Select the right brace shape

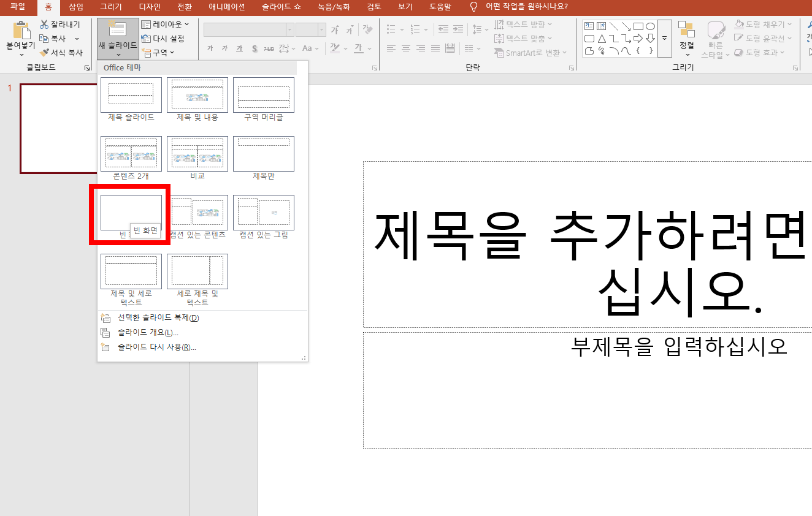[650, 51]
